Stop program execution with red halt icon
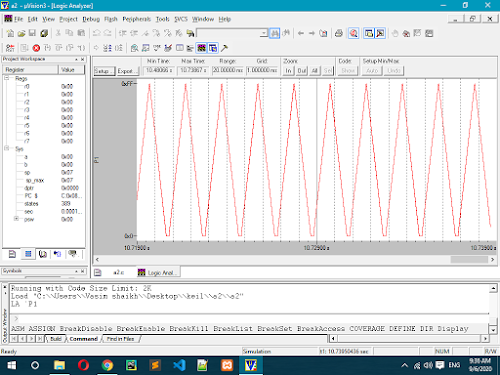Screen dimensions: 500x375 coord(36,48)
